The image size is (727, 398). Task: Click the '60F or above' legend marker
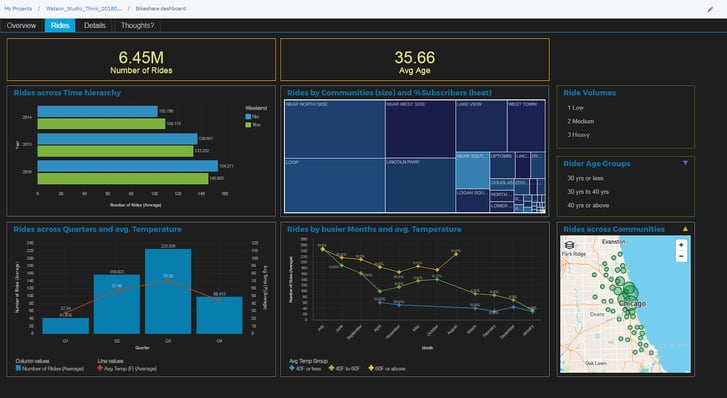click(x=371, y=368)
